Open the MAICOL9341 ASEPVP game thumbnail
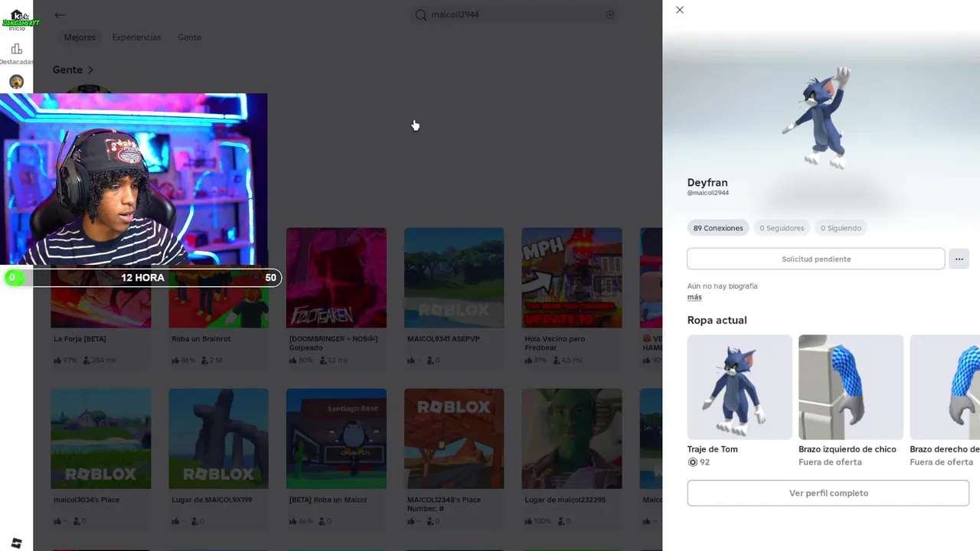980x551 pixels. pyautogui.click(x=454, y=278)
